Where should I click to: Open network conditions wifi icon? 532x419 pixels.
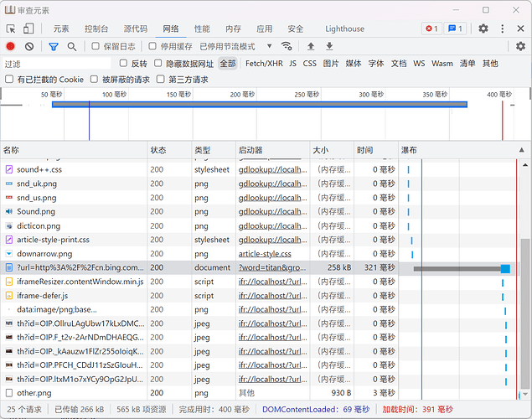287,46
